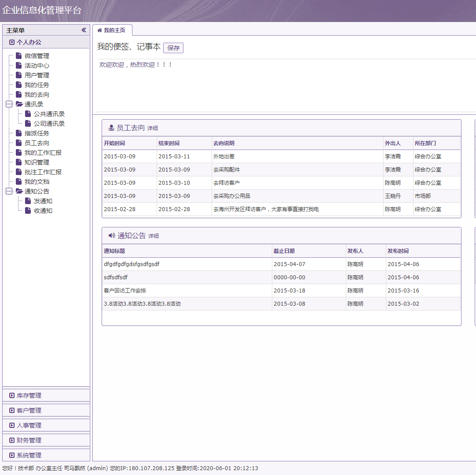The image size is (476, 475).
Task: Open 详细 link next to 员工去向
Action: tap(152, 128)
